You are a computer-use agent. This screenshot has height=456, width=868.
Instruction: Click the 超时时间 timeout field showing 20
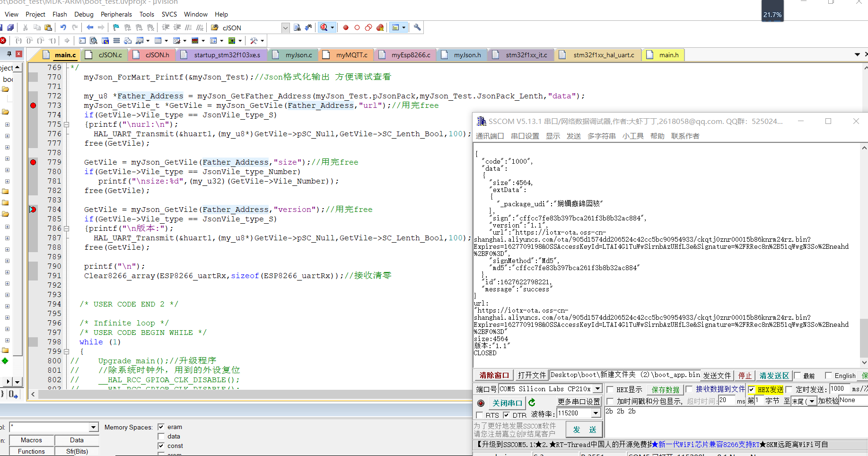point(726,401)
